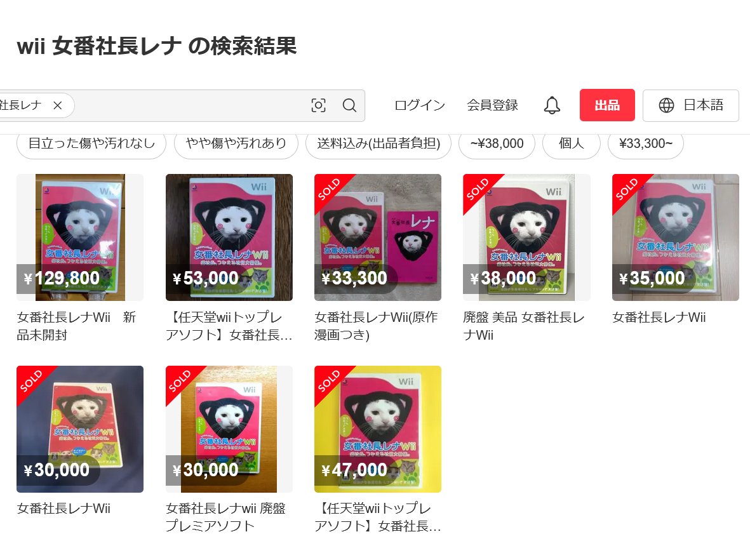750x560 pixels.
Task: Click the red 出品 button
Action: coord(607,105)
